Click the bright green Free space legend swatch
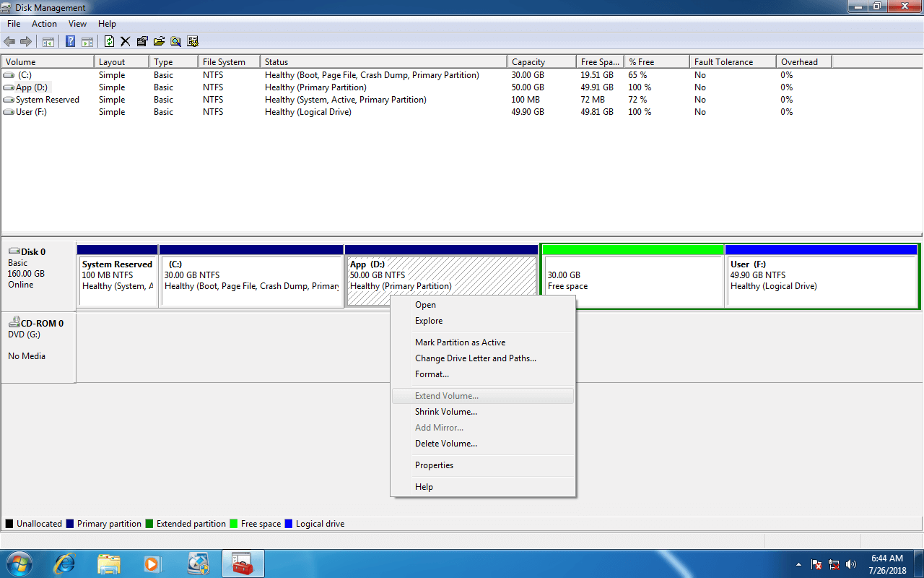This screenshot has height=578, width=924. (x=234, y=524)
